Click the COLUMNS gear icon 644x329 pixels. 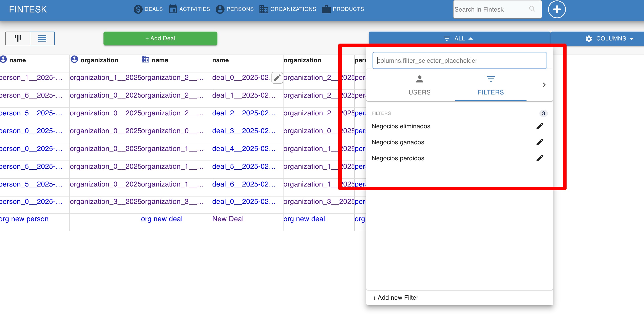tap(589, 38)
